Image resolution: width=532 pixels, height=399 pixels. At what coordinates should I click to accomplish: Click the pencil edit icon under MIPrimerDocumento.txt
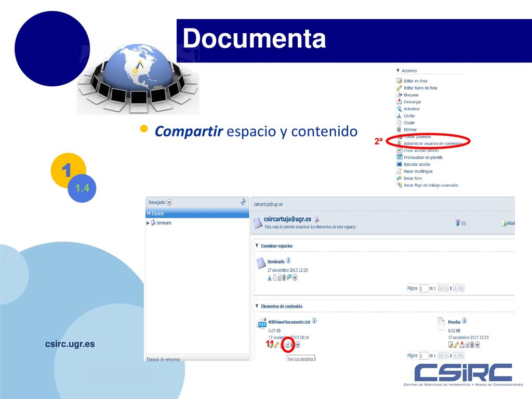pyautogui.click(x=276, y=345)
